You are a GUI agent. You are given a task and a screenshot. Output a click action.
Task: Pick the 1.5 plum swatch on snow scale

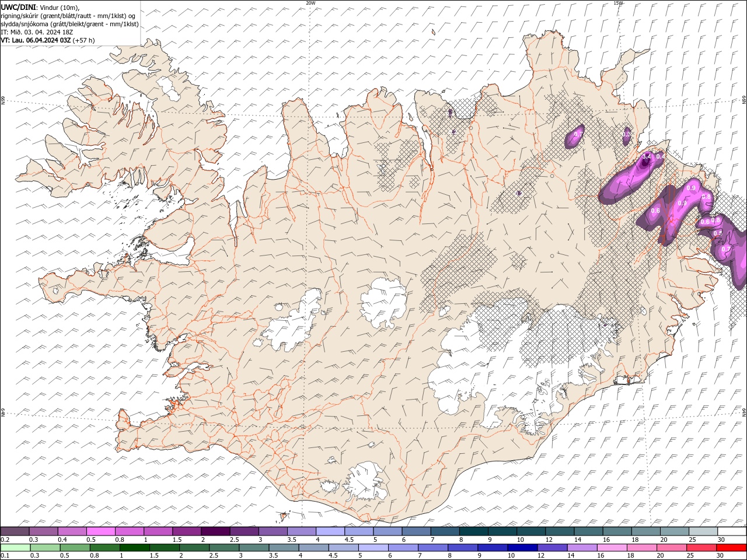187,531
